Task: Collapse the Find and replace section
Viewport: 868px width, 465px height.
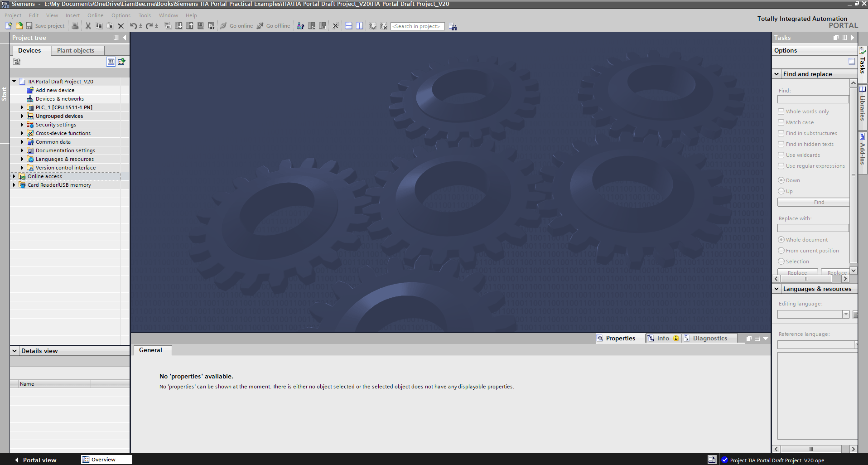Action: coord(776,74)
